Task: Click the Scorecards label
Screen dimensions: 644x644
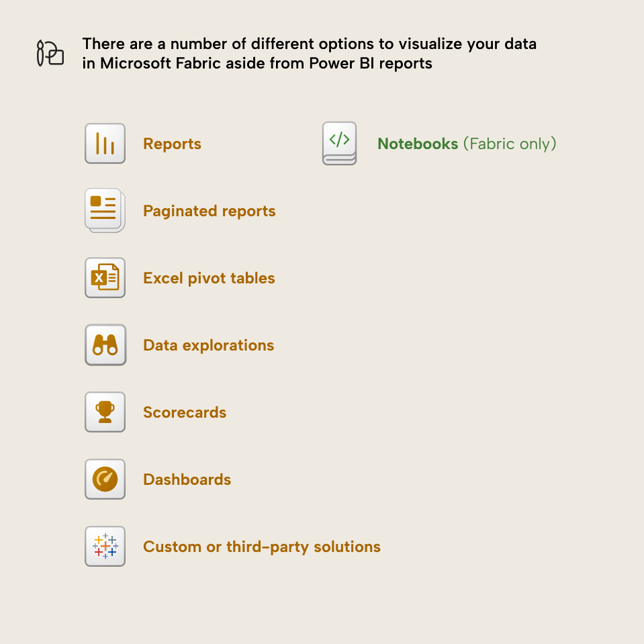Action: tap(185, 412)
